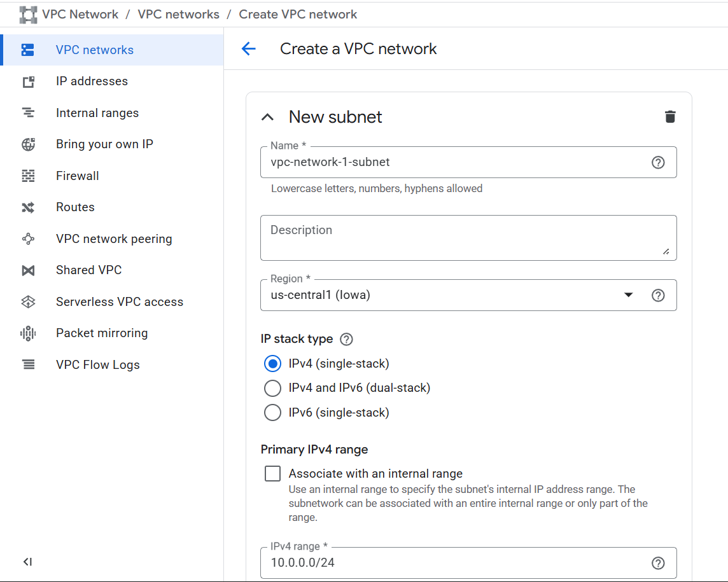
Task: Select the VPC network peering icon
Action: point(28,239)
